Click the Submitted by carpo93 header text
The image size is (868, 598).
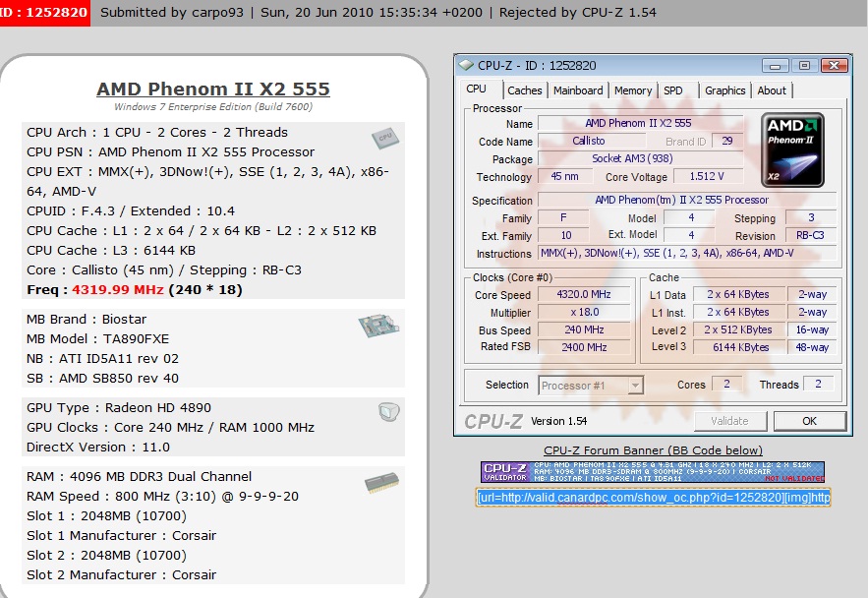click(172, 12)
